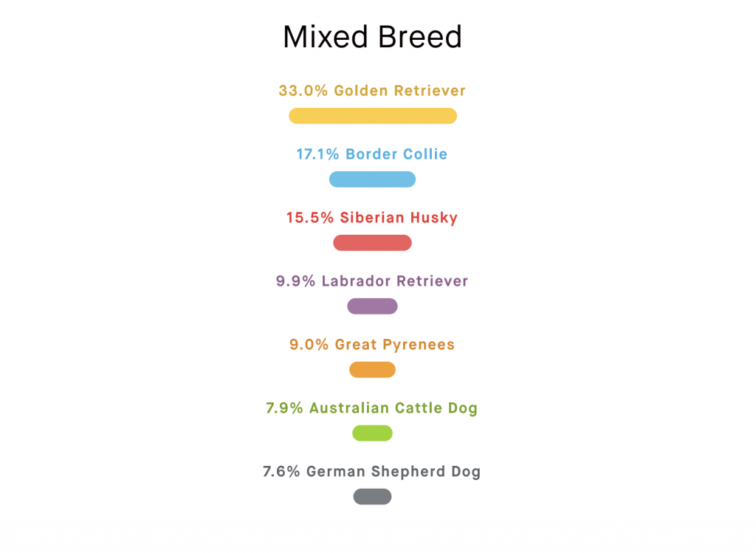Open the Australian Cattle Dog breed name

(x=394, y=408)
